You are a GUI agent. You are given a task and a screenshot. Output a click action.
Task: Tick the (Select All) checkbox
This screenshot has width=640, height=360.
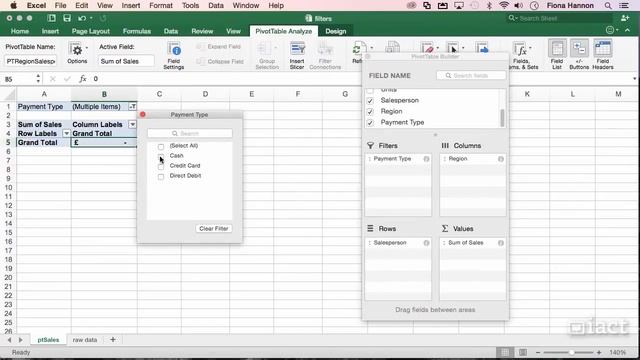point(161,147)
